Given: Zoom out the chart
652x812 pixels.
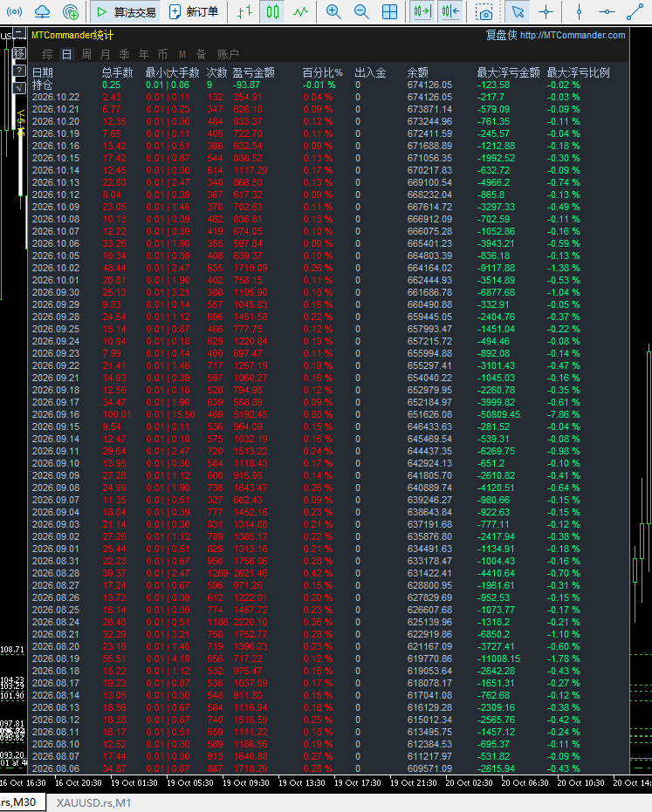Looking at the screenshot, I should 361,11.
